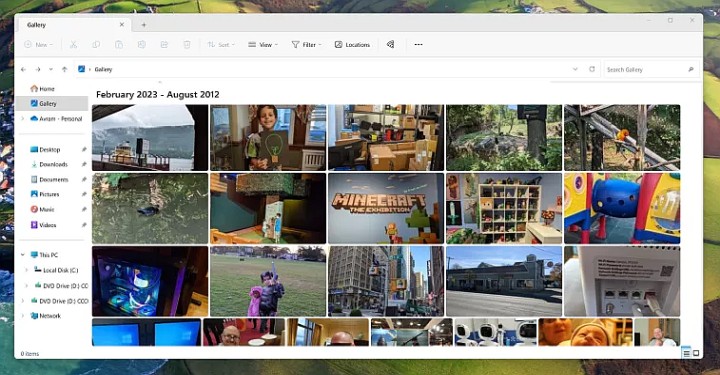The width and height of the screenshot is (720, 375).
Task: Navigate back with the left arrow
Action: 23,69
